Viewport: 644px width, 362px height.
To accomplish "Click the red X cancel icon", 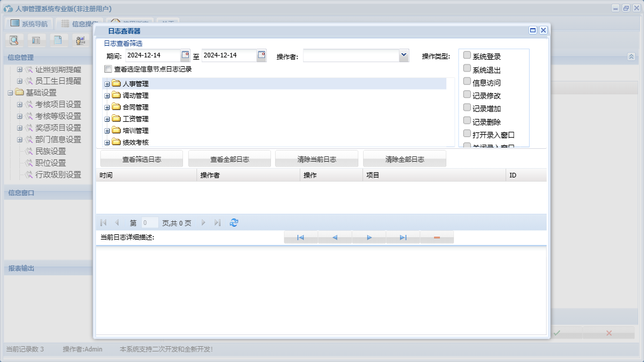I will point(609,333).
